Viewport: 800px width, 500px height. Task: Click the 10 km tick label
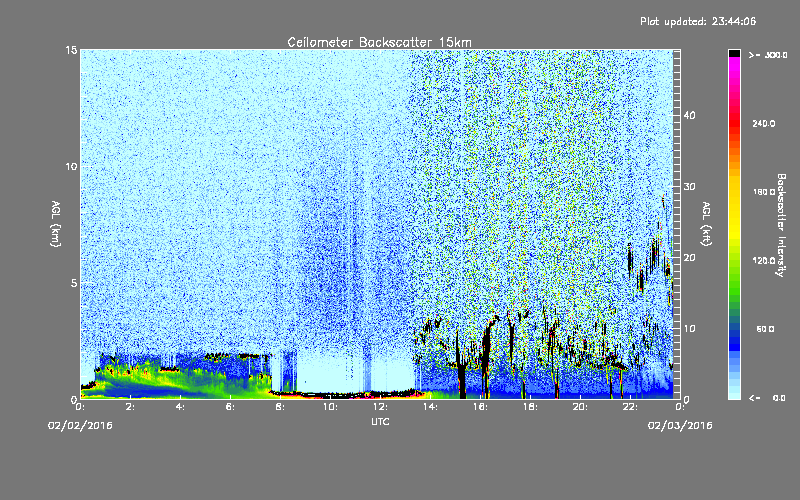click(x=71, y=167)
